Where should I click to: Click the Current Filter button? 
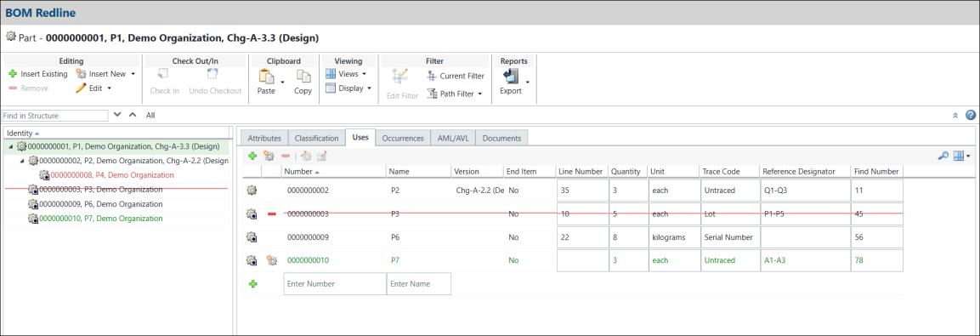(x=456, y=76)
